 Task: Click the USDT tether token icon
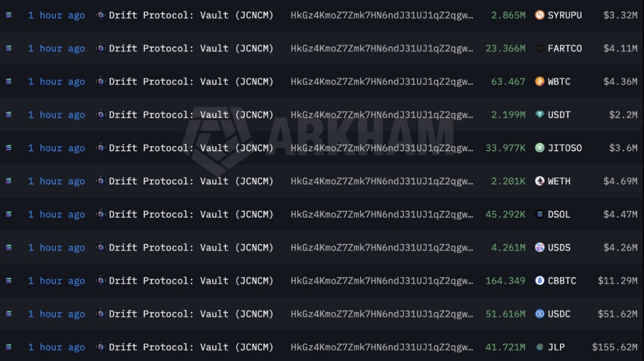pyautogui.click(x=539, y=115)
